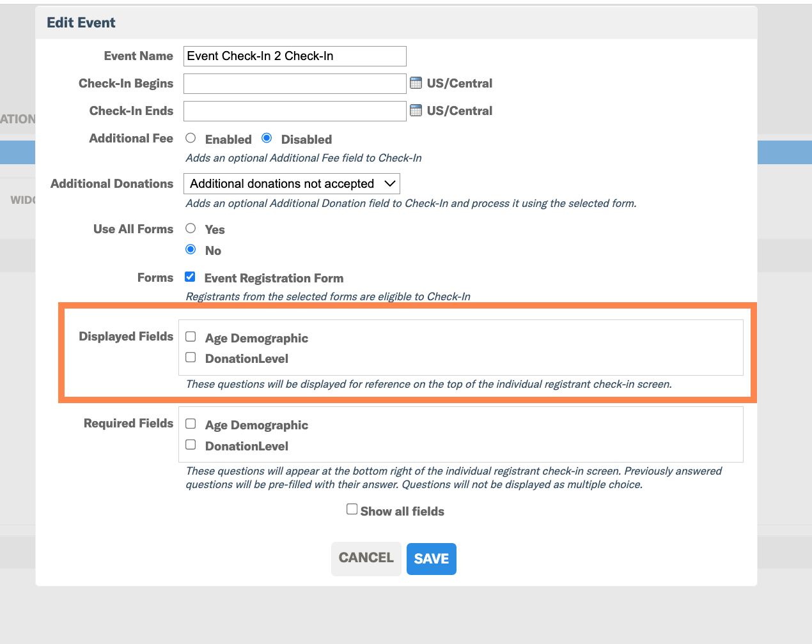
Task: Check DonationLevel in Displayed Fields
Action: click(191, 357)
